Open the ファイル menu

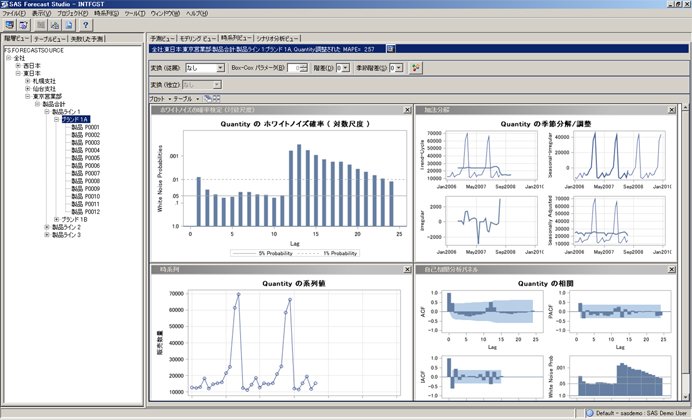[14, 13]
